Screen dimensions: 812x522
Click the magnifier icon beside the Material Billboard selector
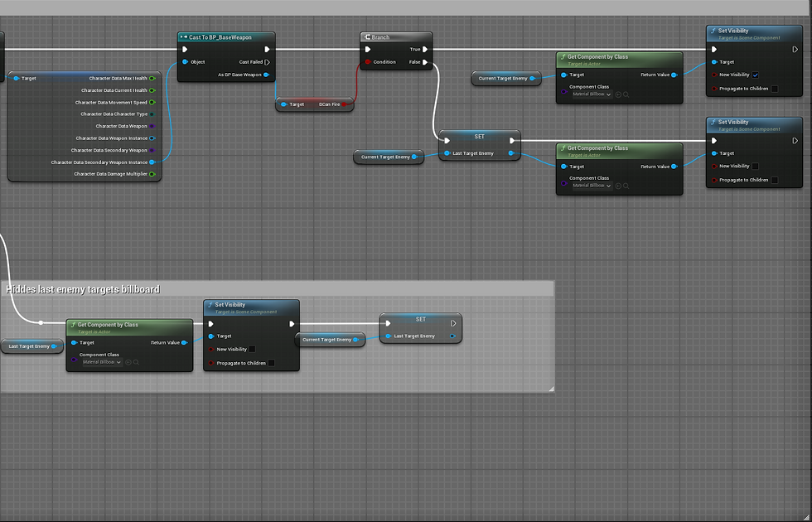coord(626,94)
